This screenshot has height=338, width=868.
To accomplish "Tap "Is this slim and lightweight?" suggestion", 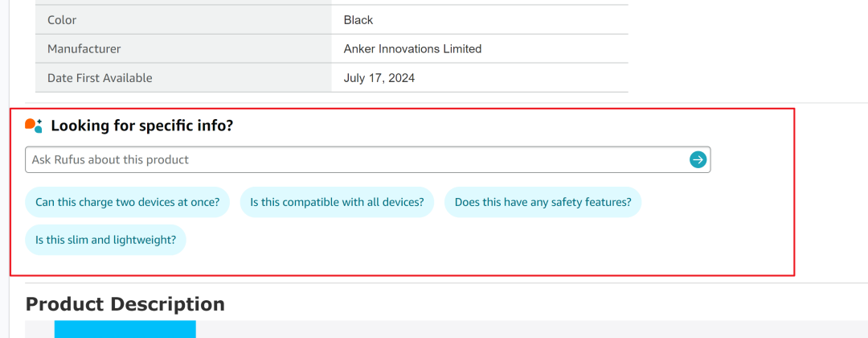I will (x=105, y=239).
